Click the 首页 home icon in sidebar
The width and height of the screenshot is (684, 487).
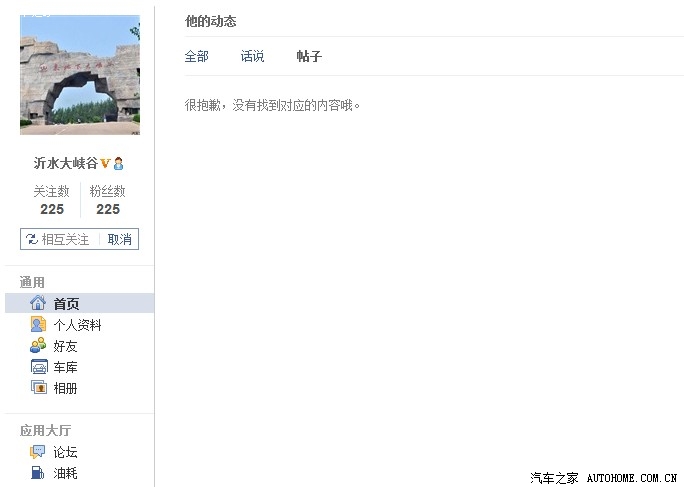pyautogui.click(x=38, y=303)
